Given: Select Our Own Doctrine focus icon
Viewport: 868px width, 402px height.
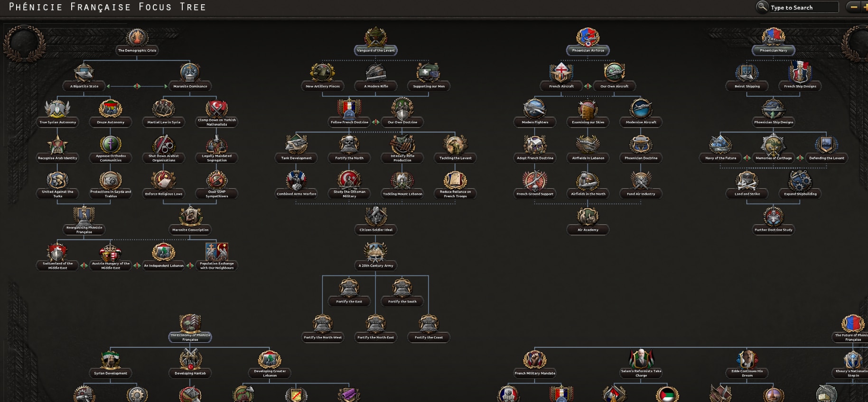Looking at the screenshot, I should (402, 109).
